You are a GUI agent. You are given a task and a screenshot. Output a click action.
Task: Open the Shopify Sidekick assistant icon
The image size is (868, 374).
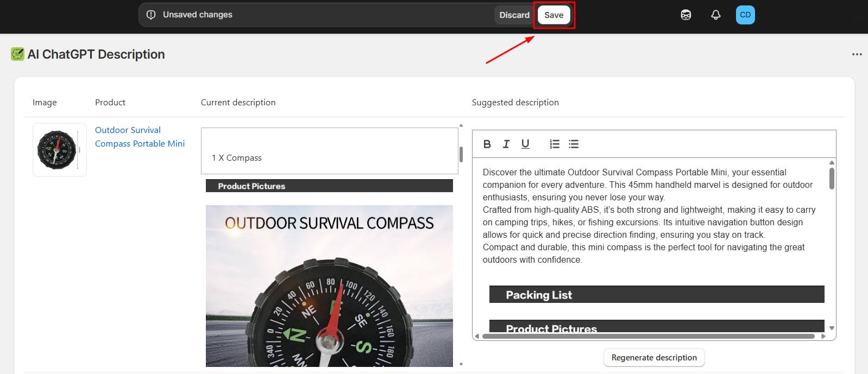[686, 15]
